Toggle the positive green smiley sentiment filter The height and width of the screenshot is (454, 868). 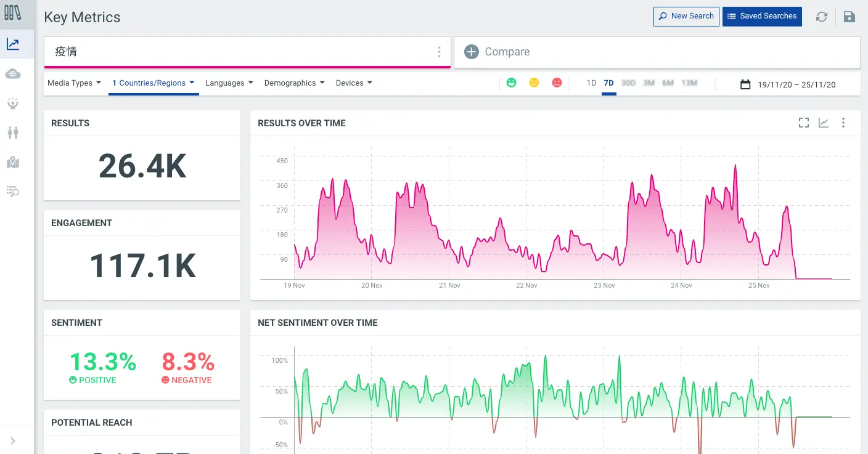point(511,83)
